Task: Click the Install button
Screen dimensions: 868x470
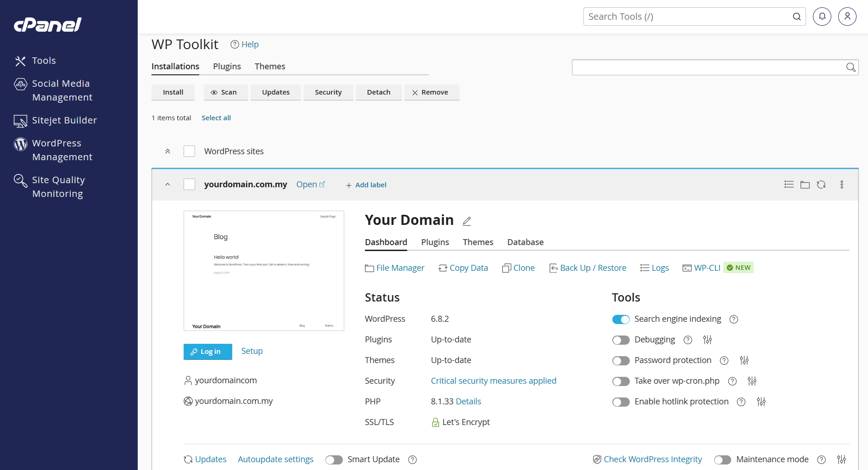Action: pos(173,92)
